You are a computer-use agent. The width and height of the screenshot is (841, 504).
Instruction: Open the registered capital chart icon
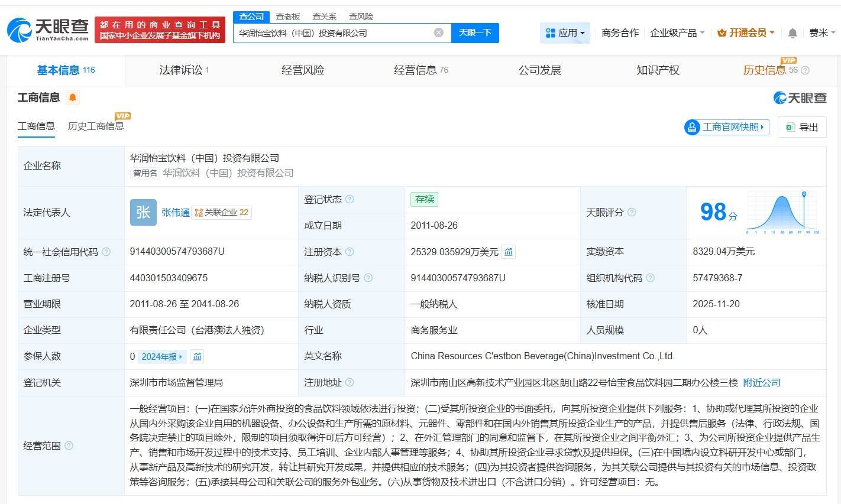pyautogui.click(x=508, y=252)
